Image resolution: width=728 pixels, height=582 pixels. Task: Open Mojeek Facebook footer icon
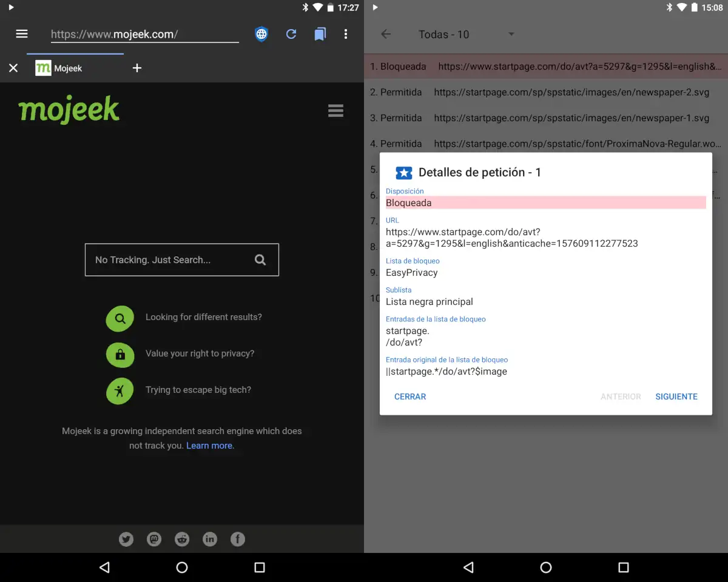click(x=238, y=539)
